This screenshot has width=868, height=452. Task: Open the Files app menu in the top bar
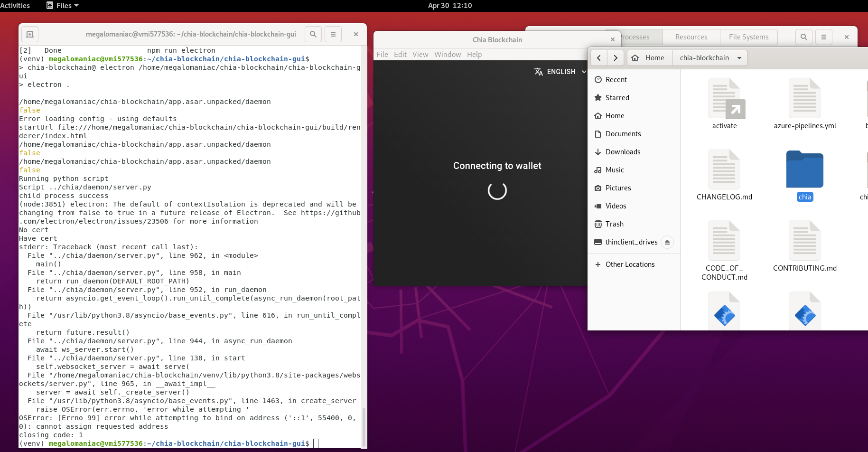point(63,6)
